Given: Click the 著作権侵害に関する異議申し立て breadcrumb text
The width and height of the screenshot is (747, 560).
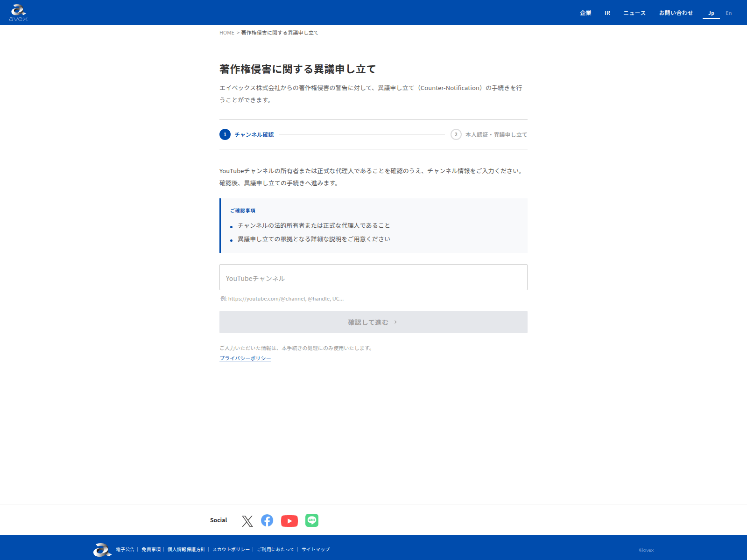Looking at the screenshot, I should pos(280,33).
